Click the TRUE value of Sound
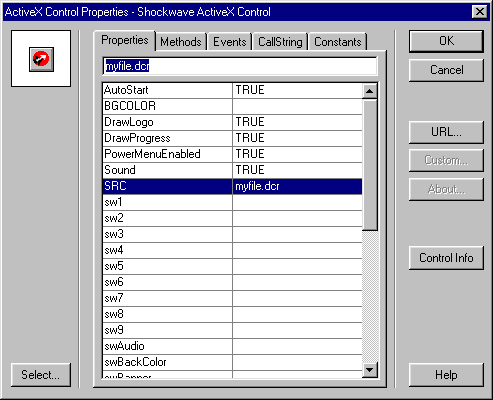This screenshot has width=493, height=400. pyautogui.click(x=250, y=170)
